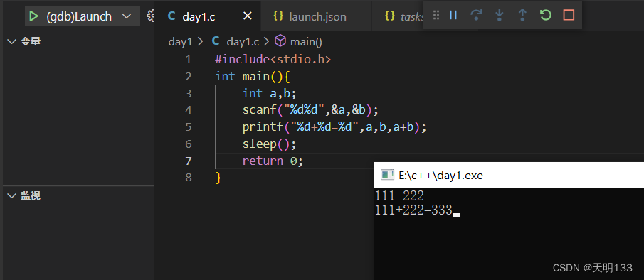The image size is (644, 280).
Task: Step into in debug toolbar
Action: (500, 15)
